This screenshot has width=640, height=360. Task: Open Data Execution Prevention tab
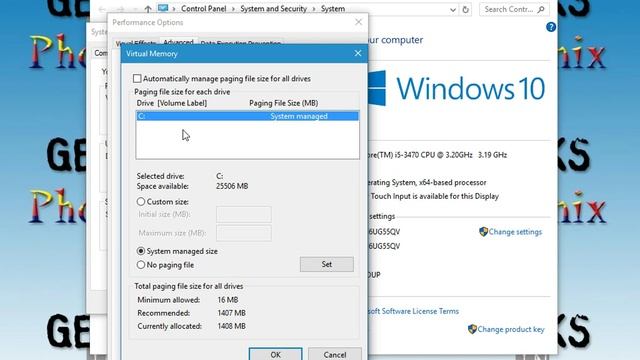coord(240,43)
